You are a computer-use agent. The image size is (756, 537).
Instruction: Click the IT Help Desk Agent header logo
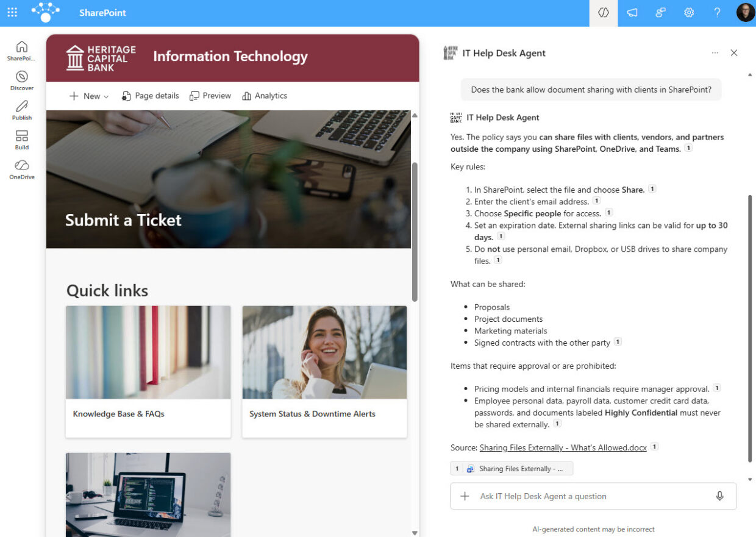click(x=450, y=53)
